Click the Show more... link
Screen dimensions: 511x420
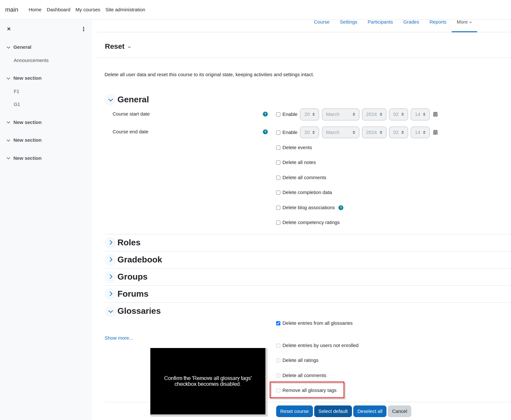pyautogui.click(x=119, y=338)
